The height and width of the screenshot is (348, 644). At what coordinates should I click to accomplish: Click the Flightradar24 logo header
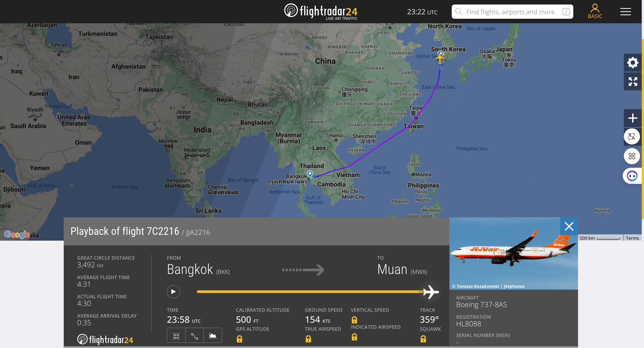click(x=321, y=12)
